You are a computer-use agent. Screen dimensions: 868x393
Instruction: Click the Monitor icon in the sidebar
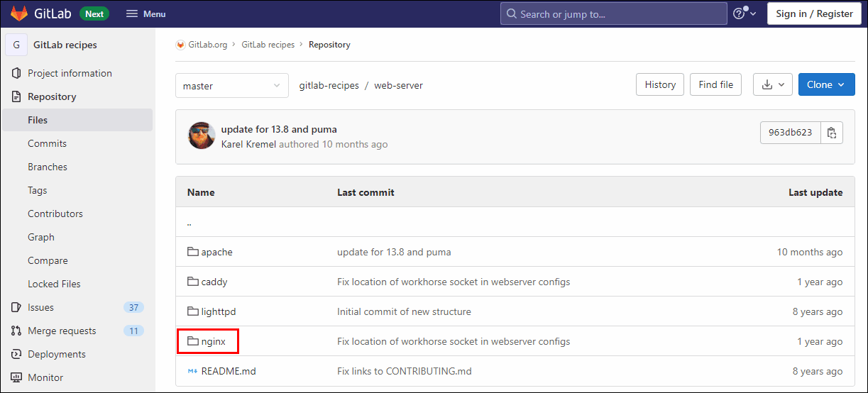[x=16, y=377]
